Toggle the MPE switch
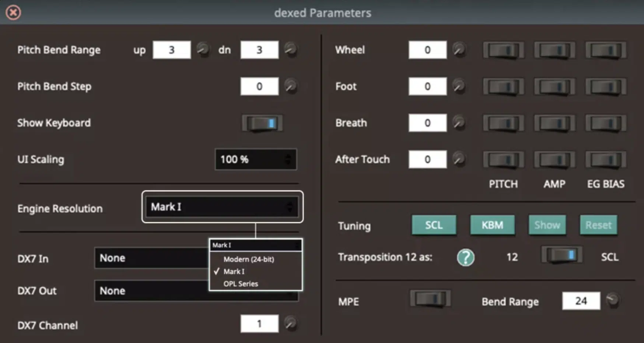644x343 pixels. coord(430,298)
